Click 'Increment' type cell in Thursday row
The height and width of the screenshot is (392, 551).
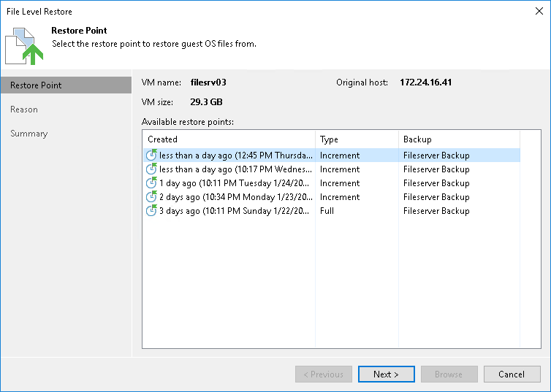point(340,155)
